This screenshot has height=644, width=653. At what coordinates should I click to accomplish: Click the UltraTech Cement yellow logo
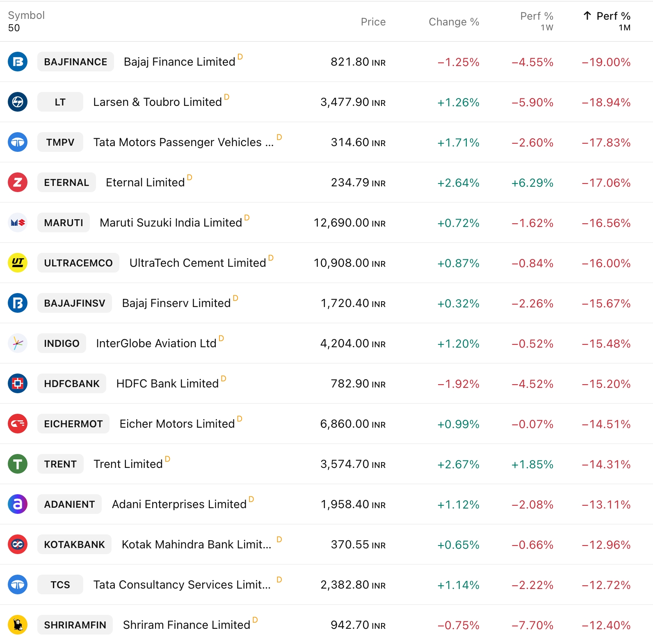pyautogui.click(x=18, y=263)
